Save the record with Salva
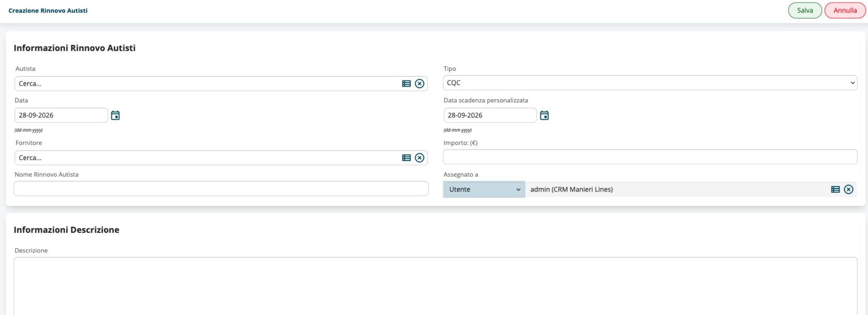This screenshot has height=315, width=868. 805,10
